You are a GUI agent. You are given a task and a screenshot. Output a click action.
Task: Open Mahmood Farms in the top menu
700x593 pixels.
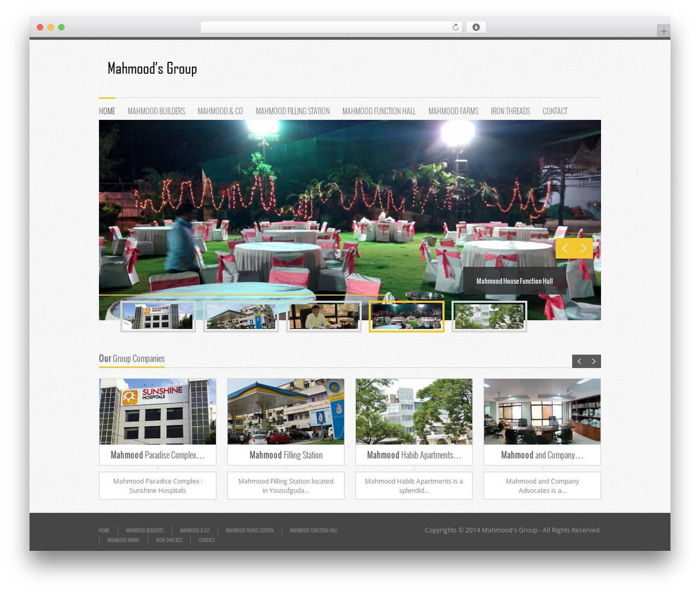pyautogui.click(x=453, y=111)
